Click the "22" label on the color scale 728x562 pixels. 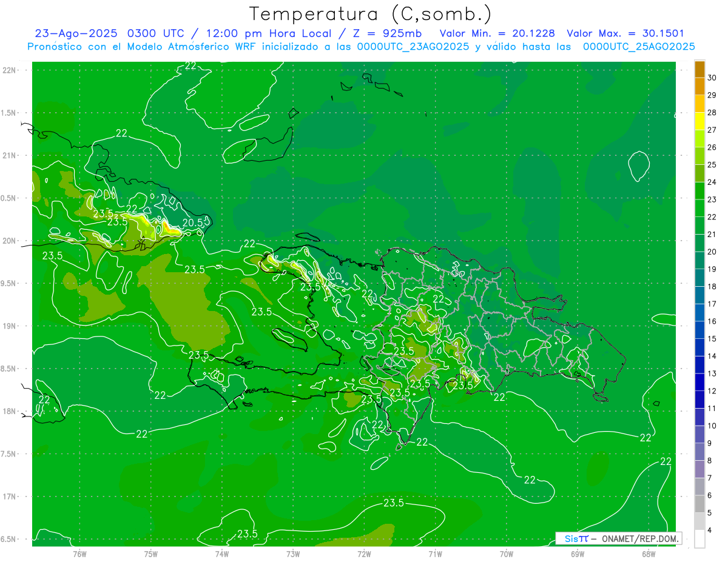(x=712, y=217)
